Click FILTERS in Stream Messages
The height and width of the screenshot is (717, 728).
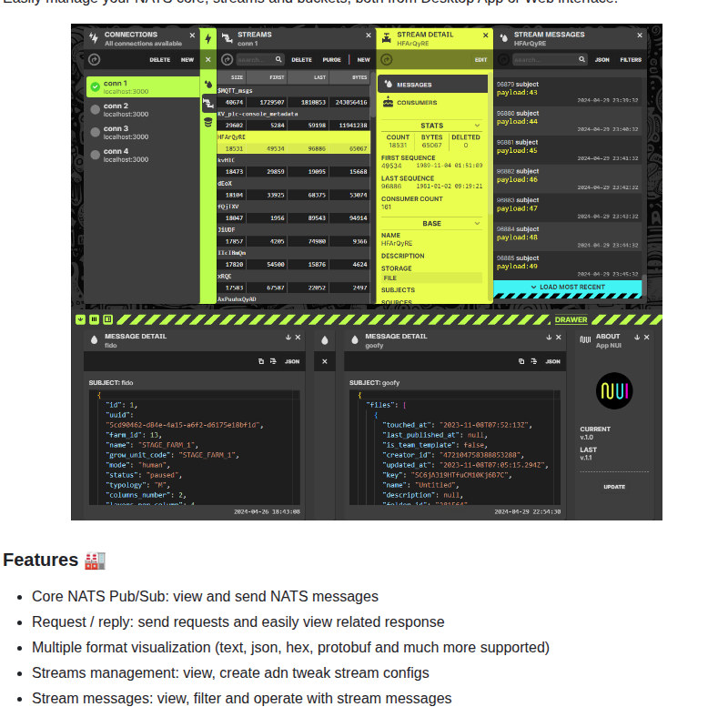click(x=631, y=59)
